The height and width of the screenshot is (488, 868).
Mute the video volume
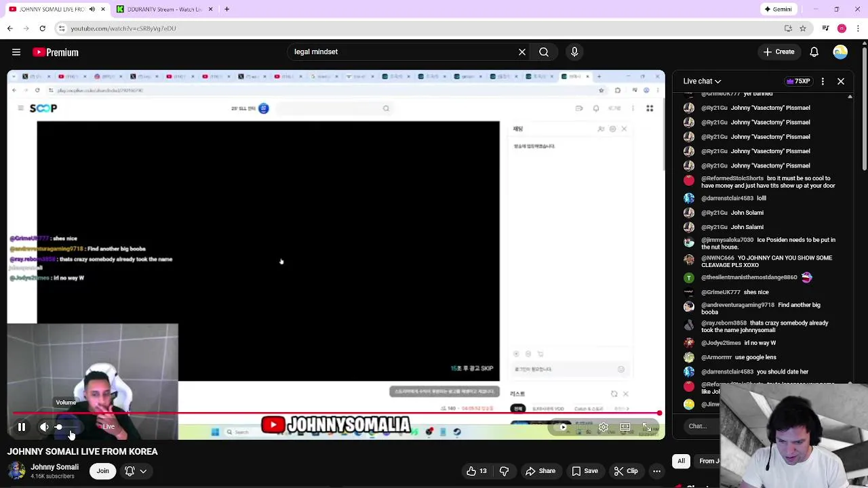point(44,427)
